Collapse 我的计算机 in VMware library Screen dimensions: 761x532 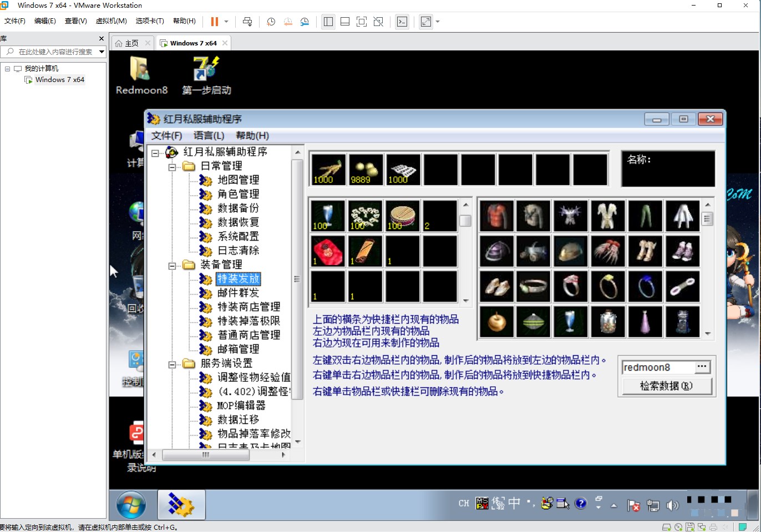(x=7, y=69)
